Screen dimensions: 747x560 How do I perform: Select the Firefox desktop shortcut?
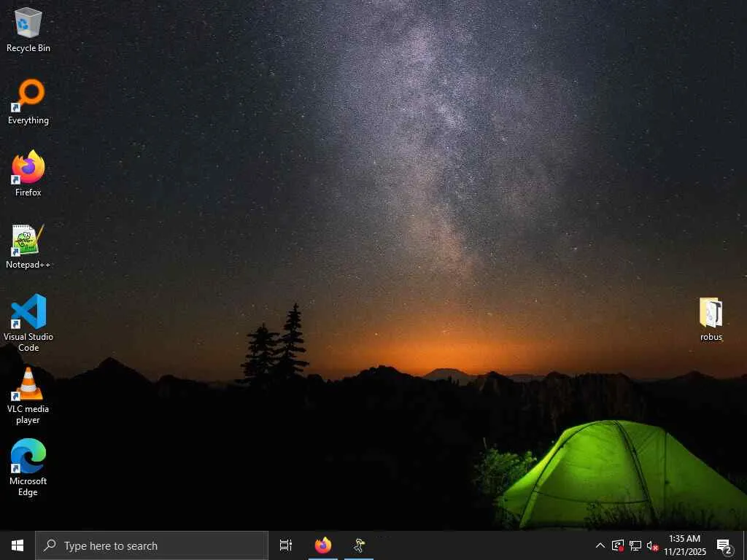coord(28,174)
